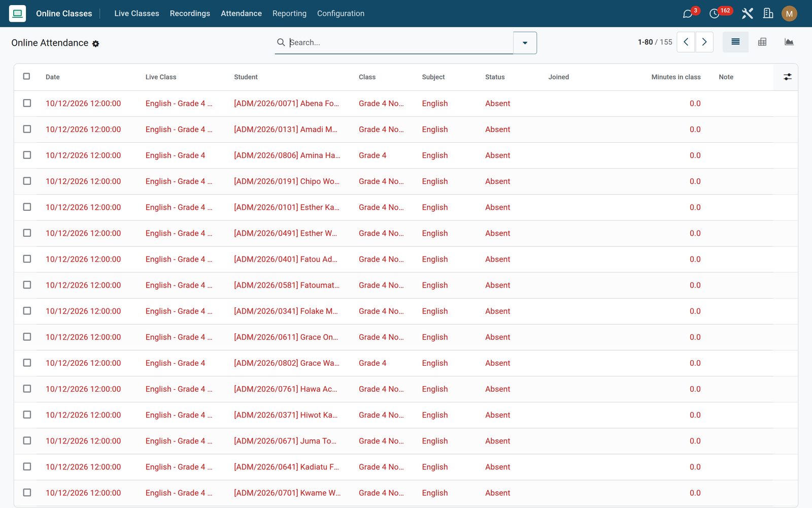
Task: Open the activities clock icon
Action: click(x=715, y=14)
